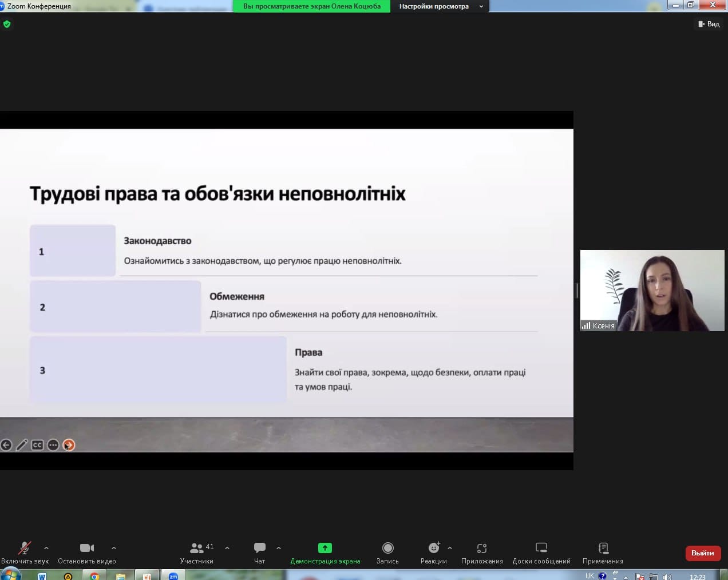Click the 12:23 clock in taskbar

[x=697, y=577]
